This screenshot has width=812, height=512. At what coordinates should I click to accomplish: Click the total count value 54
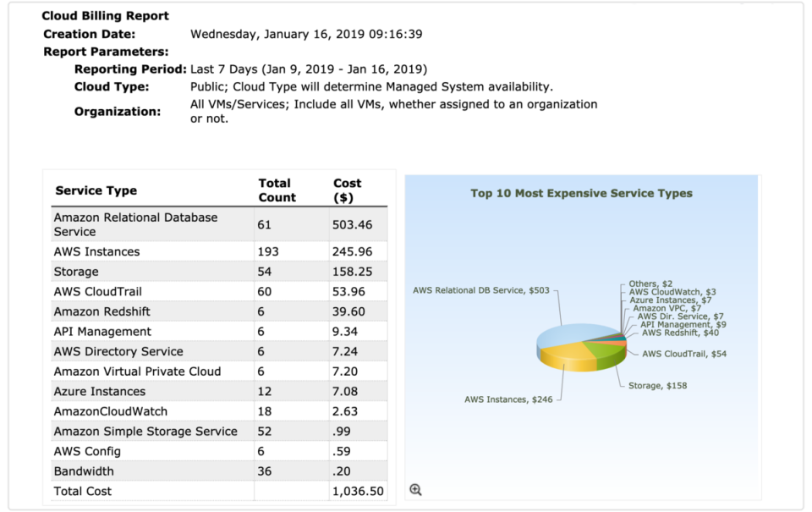click(264, 272)
